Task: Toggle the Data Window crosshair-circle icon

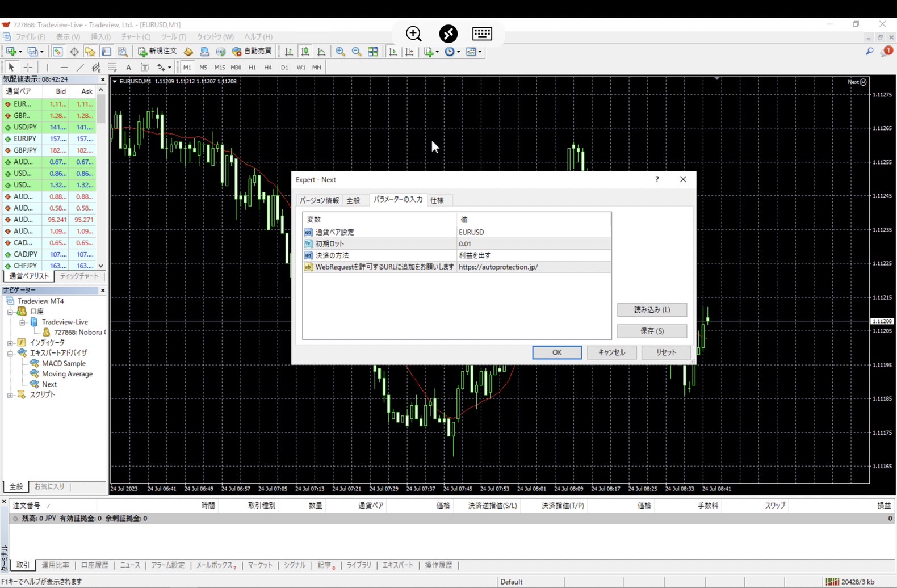Action: (74, 52)
